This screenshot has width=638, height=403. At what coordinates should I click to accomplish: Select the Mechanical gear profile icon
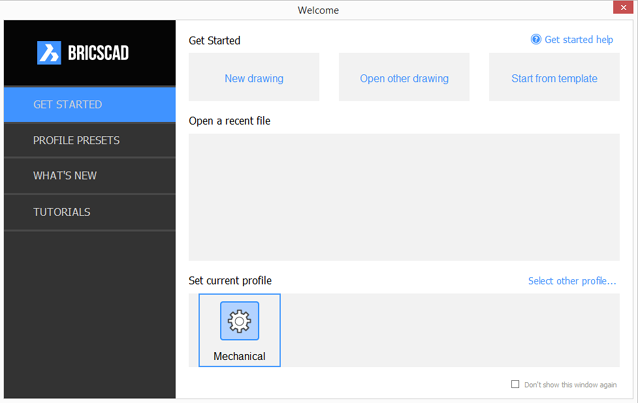[x=239, y=321]
